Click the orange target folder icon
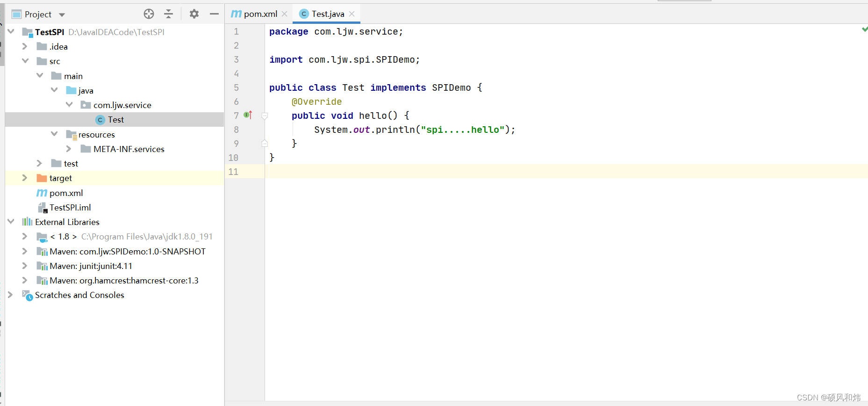868x406 pixels. click(x=42, y=178)
